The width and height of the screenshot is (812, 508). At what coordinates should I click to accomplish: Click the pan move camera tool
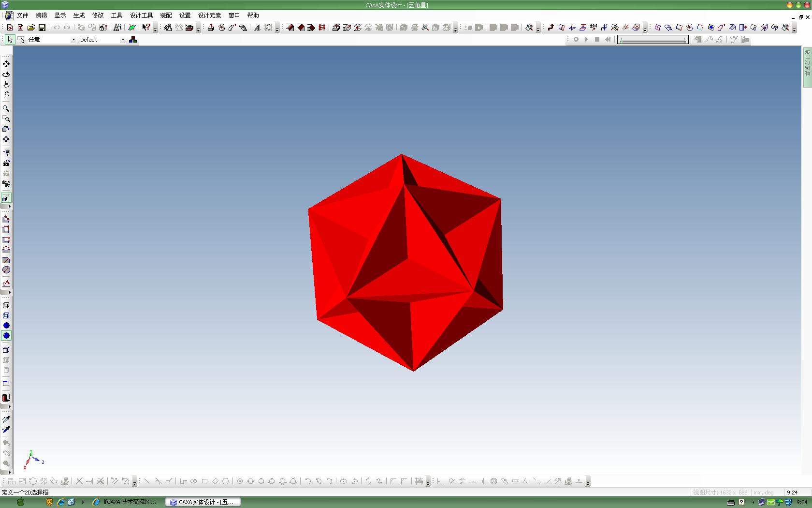click(x=6, y=64)
